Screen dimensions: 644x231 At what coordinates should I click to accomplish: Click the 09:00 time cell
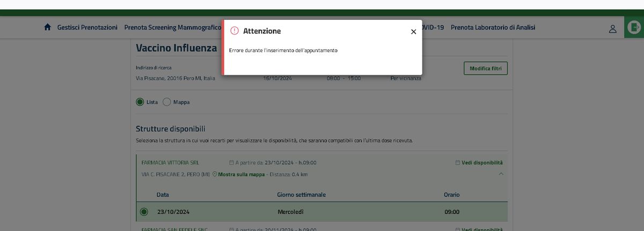click(x=452, y=212)
